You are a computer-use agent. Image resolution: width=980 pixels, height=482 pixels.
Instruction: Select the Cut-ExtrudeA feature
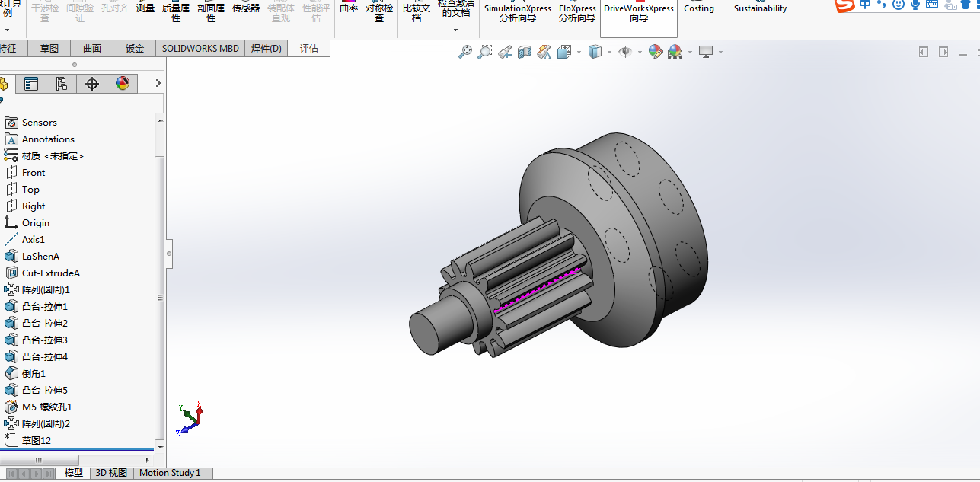[50, 273]
